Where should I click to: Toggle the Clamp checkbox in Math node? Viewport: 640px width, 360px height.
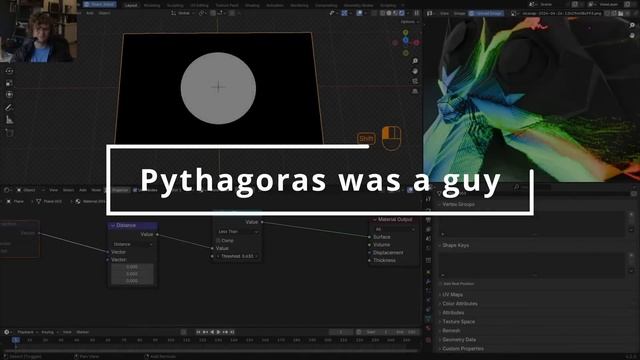[218, 240]
